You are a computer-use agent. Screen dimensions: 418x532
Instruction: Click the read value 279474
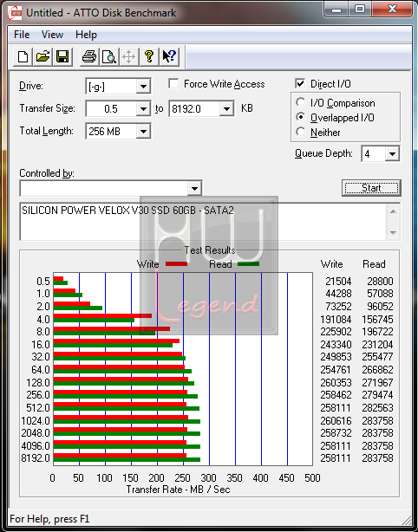click(x=377, y=395)
